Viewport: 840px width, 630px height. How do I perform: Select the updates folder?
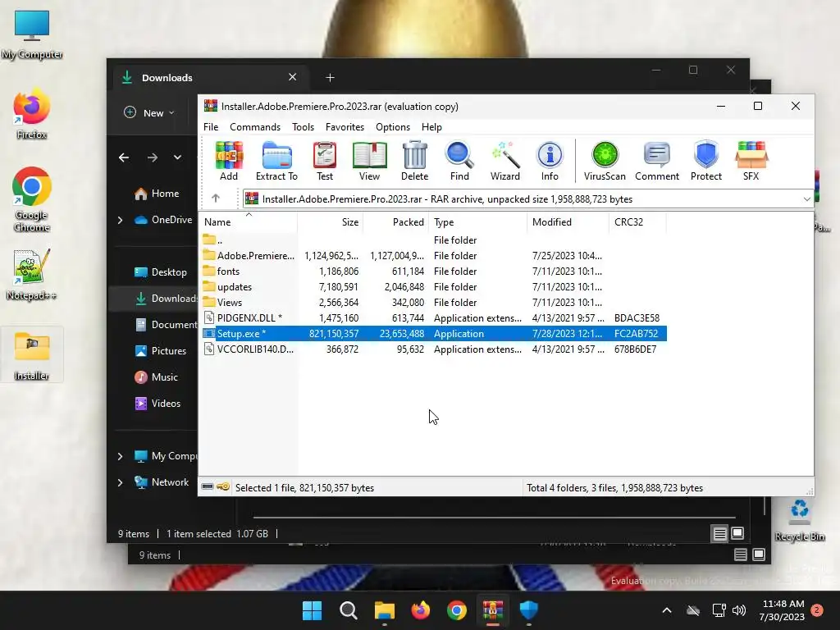pos(434,286)
